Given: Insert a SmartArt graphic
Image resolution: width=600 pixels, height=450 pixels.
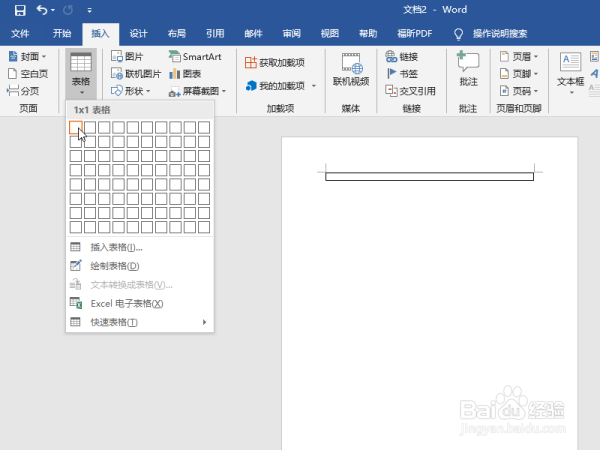Looking at the screenshot, I should pyautogui.click(x=195, y=57).
